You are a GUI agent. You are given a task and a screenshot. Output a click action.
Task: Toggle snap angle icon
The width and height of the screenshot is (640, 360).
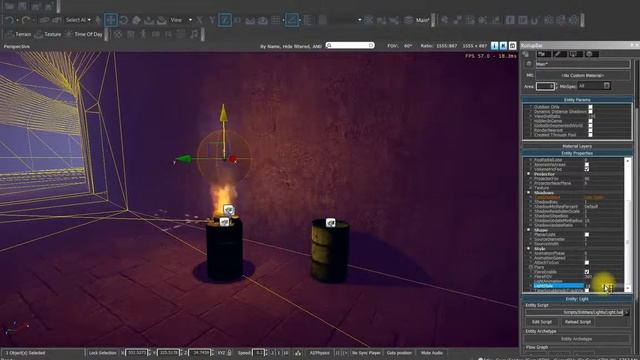point(292,20)
